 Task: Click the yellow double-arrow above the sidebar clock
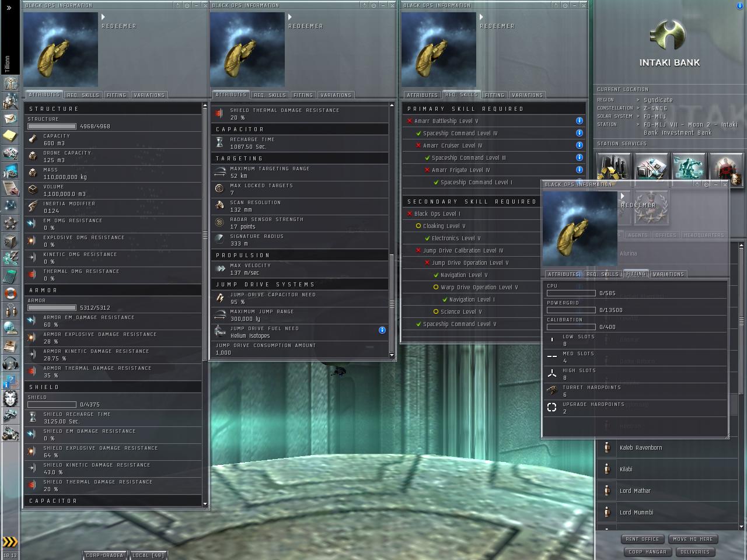[10, 542]
